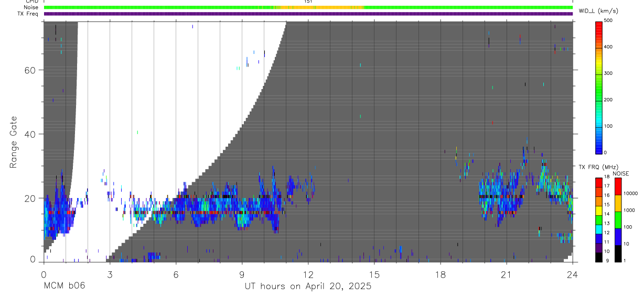The height and width of the screenshot is (297, 644).
Task: Click the 'UT hours on April 20, 2025' label
Action: [x=308, y=287]
